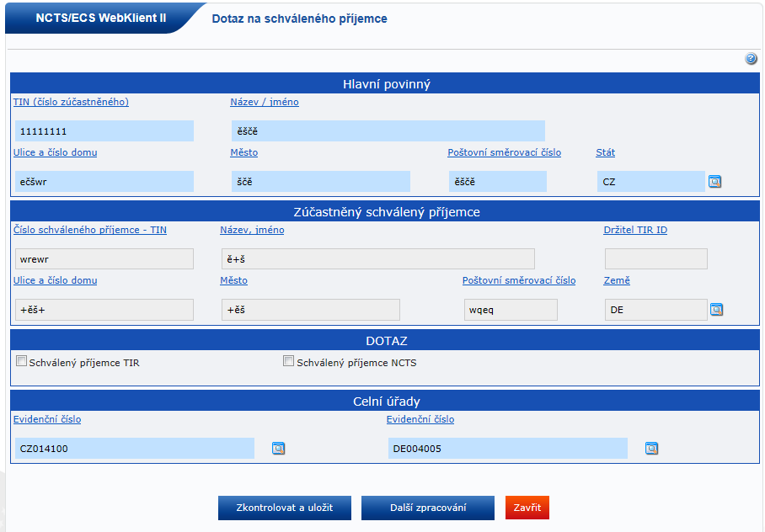Click the help question mark icon

pos(751,59)
